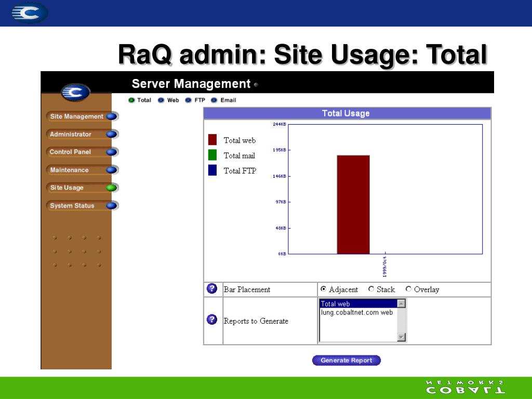Screen dimensions: 532x399
Task: Open the Administrator sidebar section
Action: [82, 135]
